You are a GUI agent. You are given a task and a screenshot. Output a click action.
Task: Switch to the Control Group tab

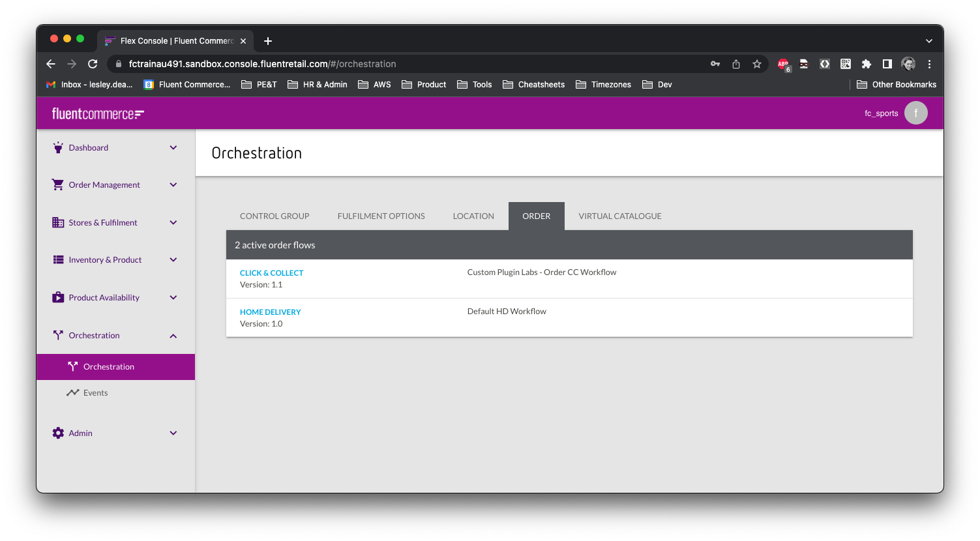[275, 216]
